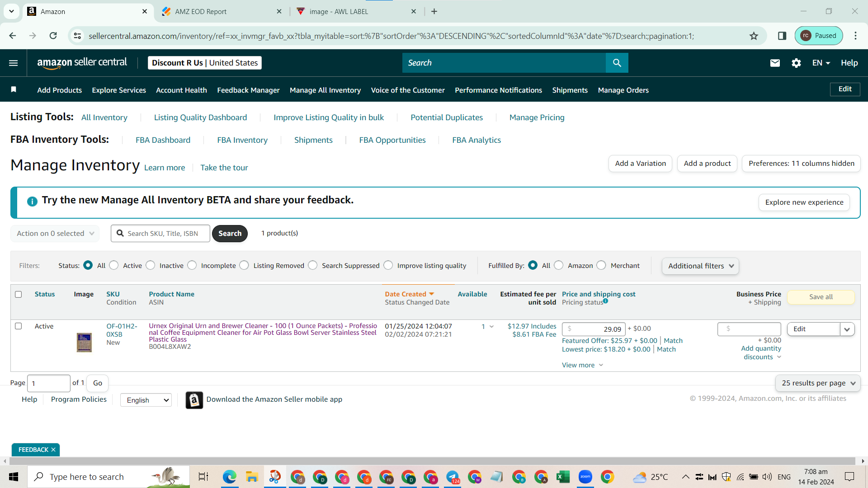This screenshot has width=868, height=488.
Task: Reload the page with the refresh icon
Action: pyautogui.click(x=53, y=36)
